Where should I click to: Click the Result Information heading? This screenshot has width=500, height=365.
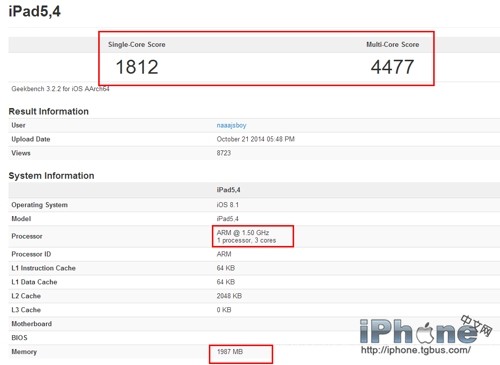(49, 111)
